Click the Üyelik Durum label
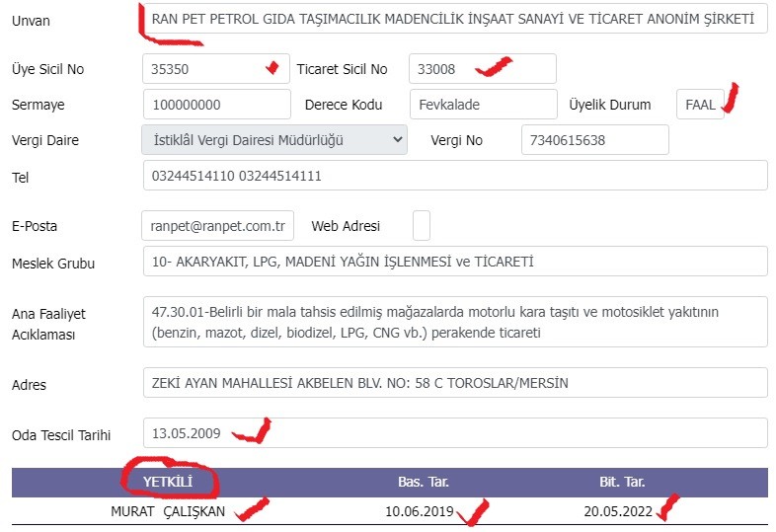 [610, 105]
